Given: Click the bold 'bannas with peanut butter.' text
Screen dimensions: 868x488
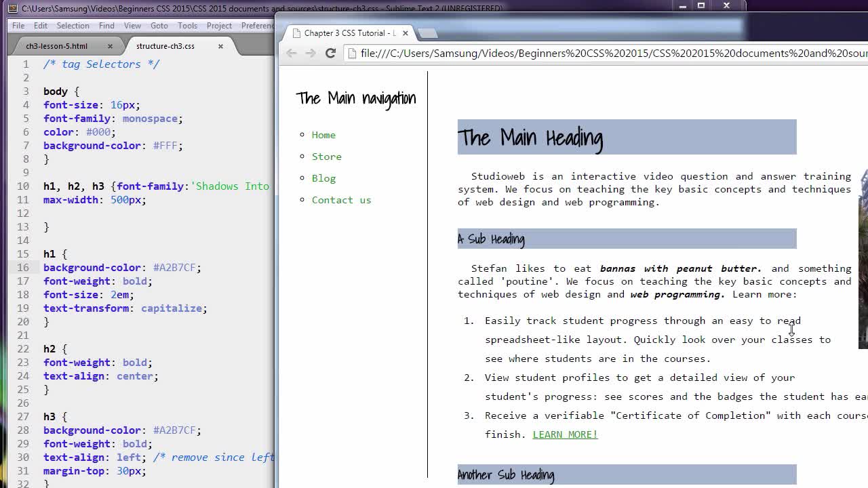Looking at the screenshot, I should tap(681, 268).
